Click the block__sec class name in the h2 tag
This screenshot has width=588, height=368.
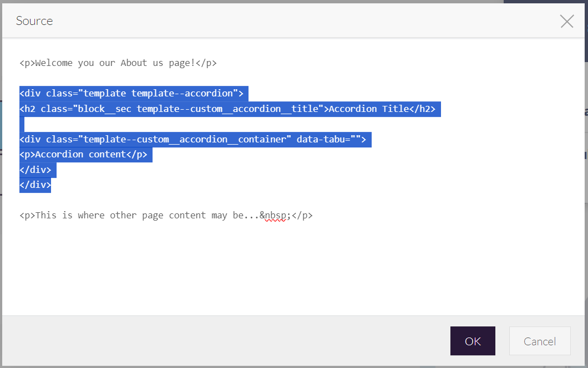coord(111,109)
